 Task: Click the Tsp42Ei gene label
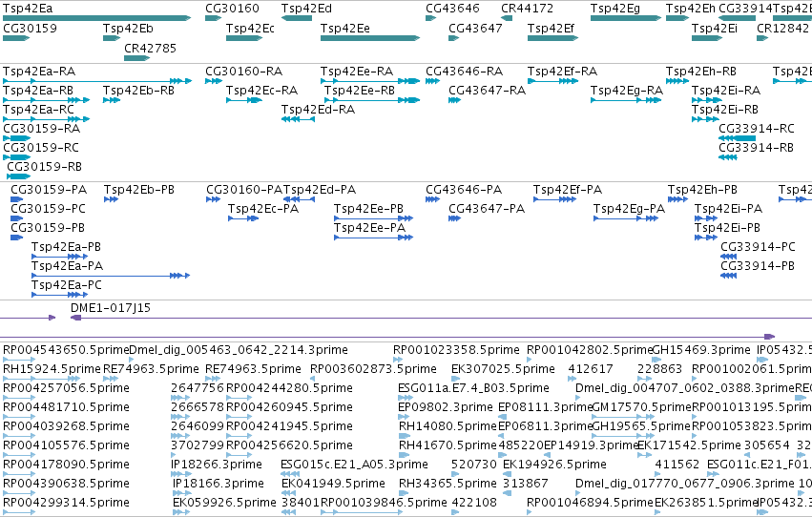715,28
